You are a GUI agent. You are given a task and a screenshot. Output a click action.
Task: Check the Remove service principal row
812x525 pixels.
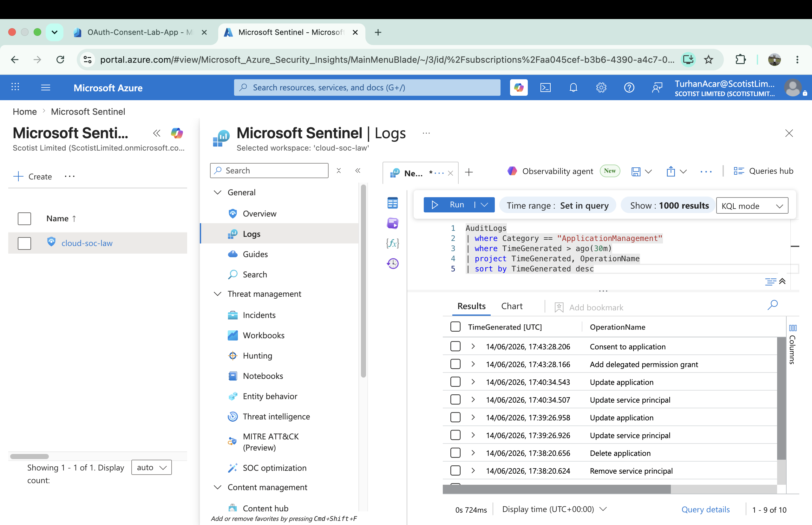455,470
